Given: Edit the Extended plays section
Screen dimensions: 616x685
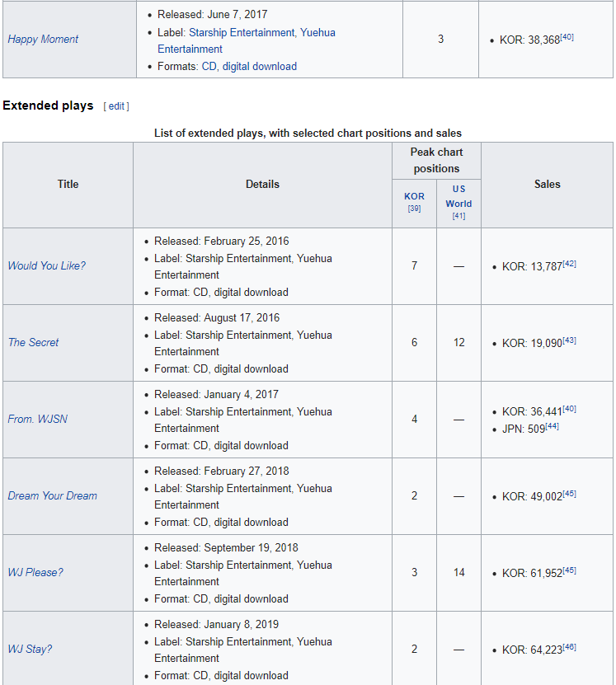Looking at the screenshot, I should pos(116,106).
